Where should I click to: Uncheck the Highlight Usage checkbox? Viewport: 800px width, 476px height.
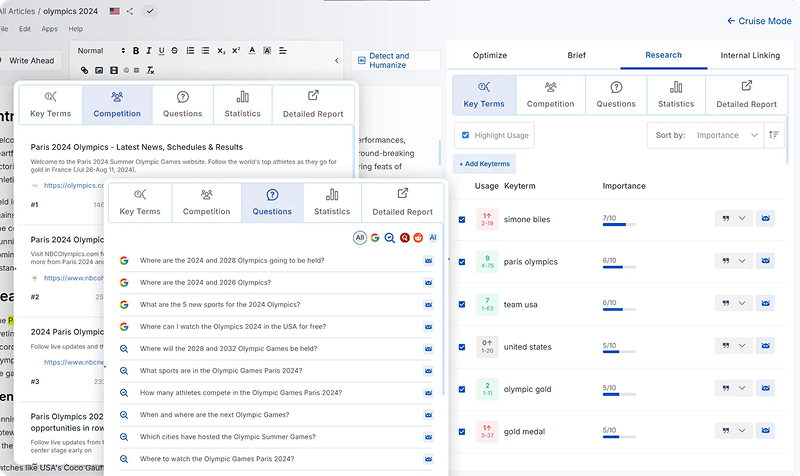465,135
